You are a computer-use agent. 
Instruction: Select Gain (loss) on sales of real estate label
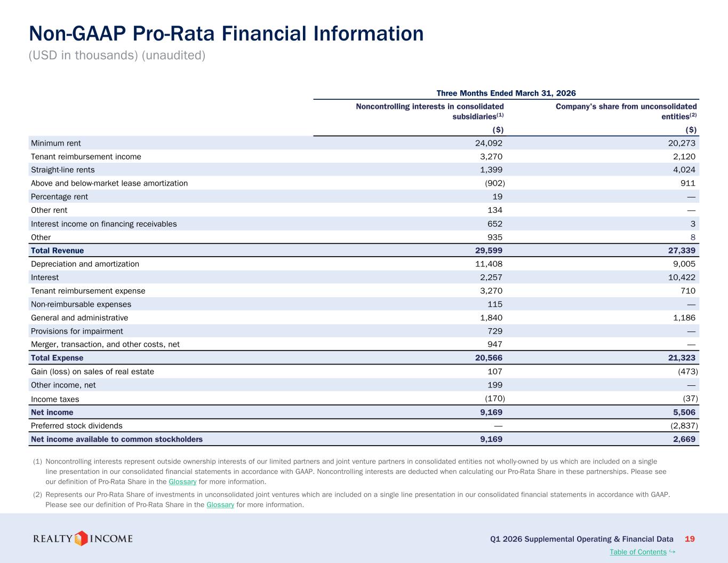tap(92, 371)
